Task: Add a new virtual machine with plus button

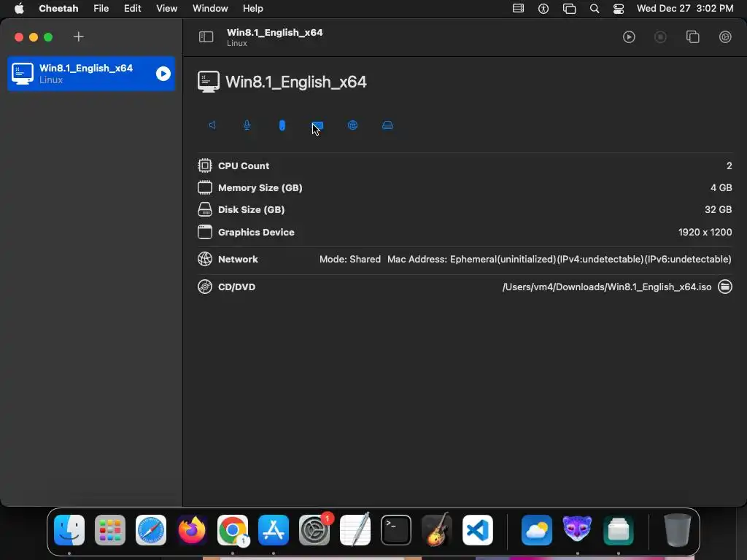Action: coord(79,36)
